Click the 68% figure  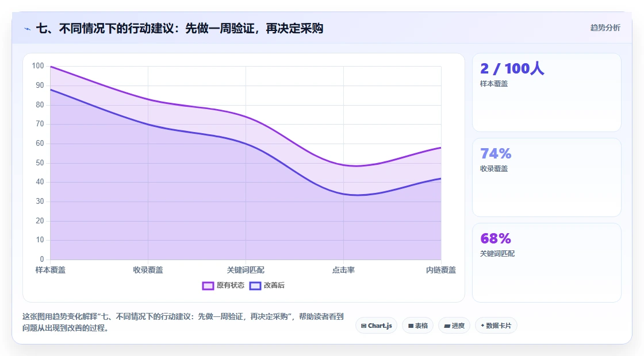click(496, 238)
